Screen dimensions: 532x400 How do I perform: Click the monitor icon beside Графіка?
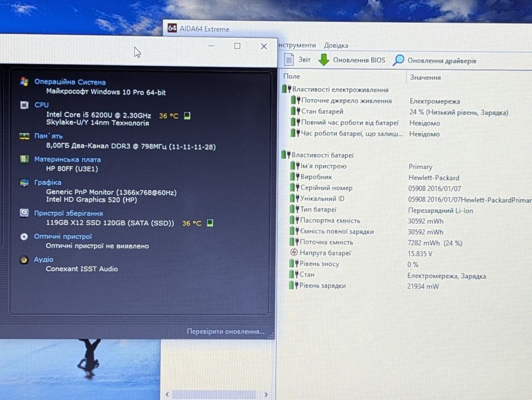24,183
